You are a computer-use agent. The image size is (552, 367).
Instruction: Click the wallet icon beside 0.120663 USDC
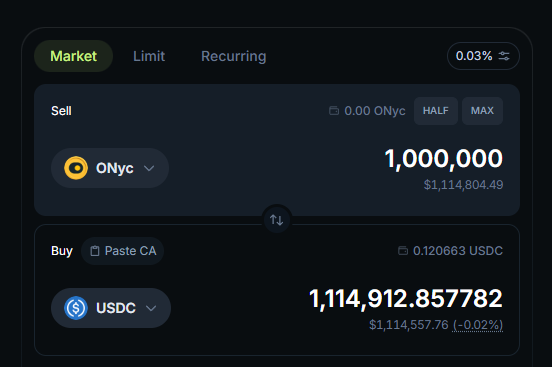click(403, 250)
